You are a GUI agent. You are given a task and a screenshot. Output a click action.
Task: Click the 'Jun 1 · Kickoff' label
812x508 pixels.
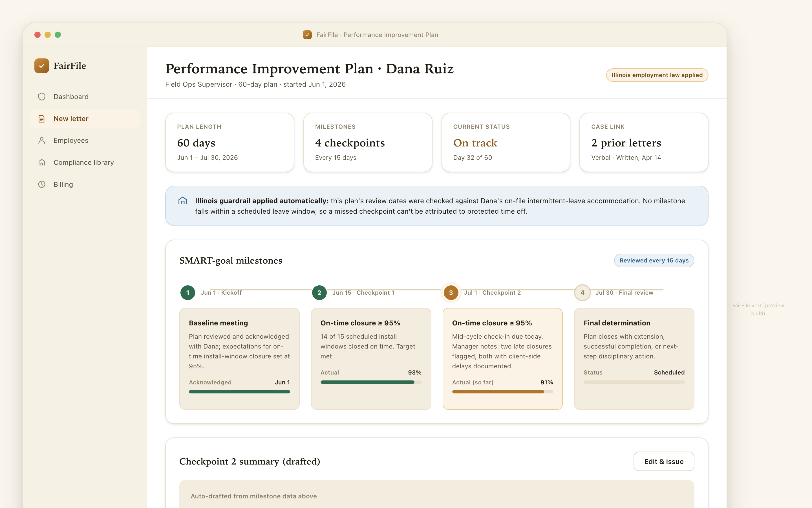[x=221, y=293]
